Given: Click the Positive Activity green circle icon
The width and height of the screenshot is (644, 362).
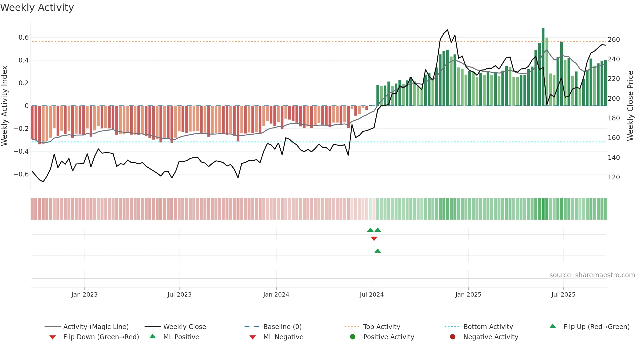Looking at the screenshot, I should 353,337.
